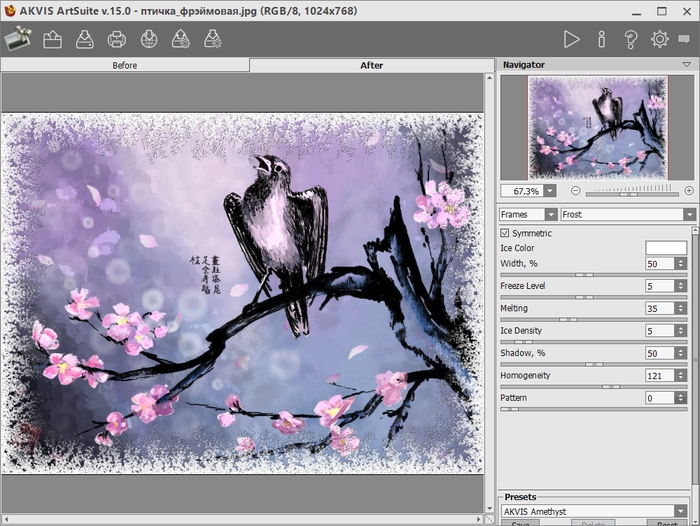Click the Homogeneity value field
The width and height of the screenshot is (700, 526).
pyautogui.click(x=660, y=376)
